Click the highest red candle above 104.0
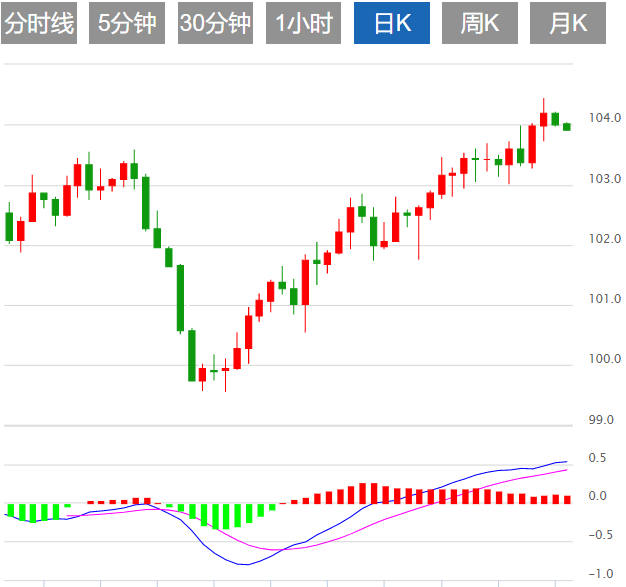 pos(544,119)
